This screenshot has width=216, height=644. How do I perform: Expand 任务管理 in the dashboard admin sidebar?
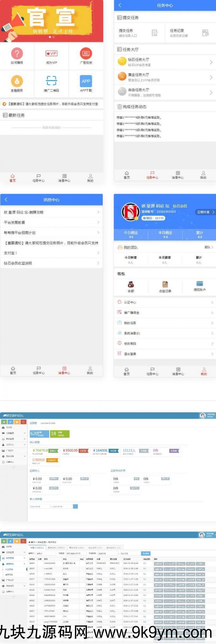pos(14,433)
